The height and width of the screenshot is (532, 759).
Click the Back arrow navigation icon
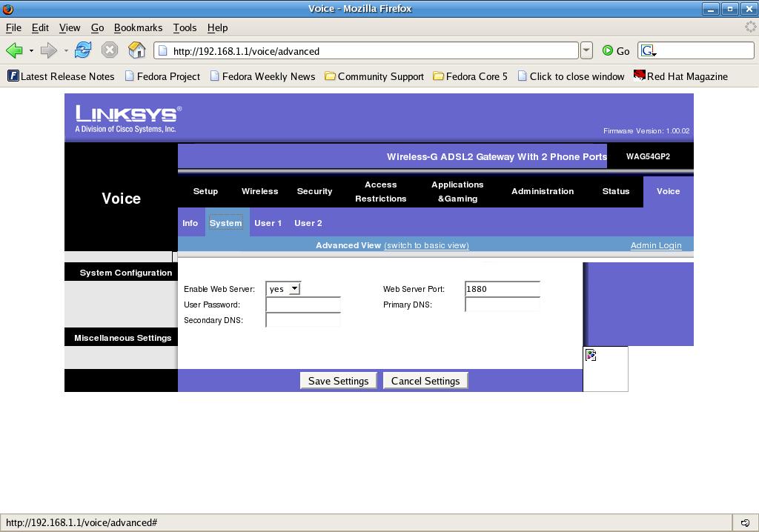coord(14,50)
